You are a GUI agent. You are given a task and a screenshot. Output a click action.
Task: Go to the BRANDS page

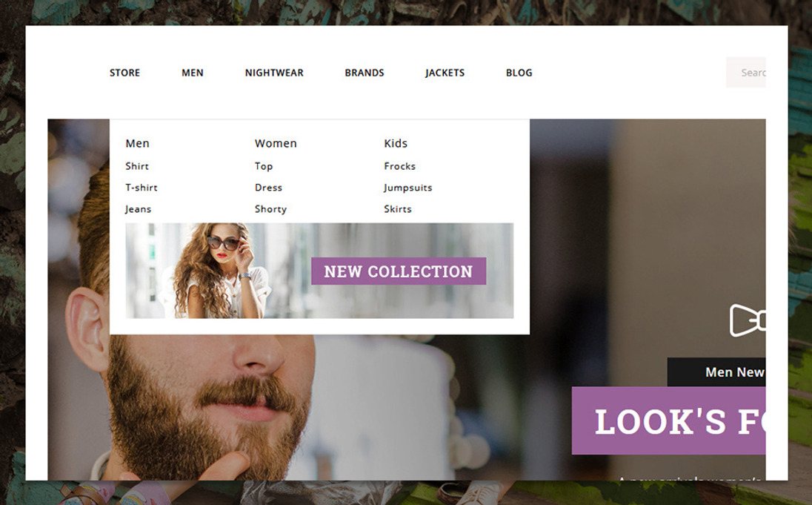[365, 73]
